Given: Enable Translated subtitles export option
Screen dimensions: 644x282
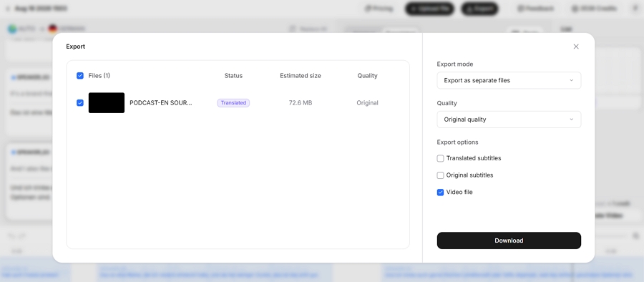Looking at the screenshot, I should pyautogui.click(x=440, y=158).
